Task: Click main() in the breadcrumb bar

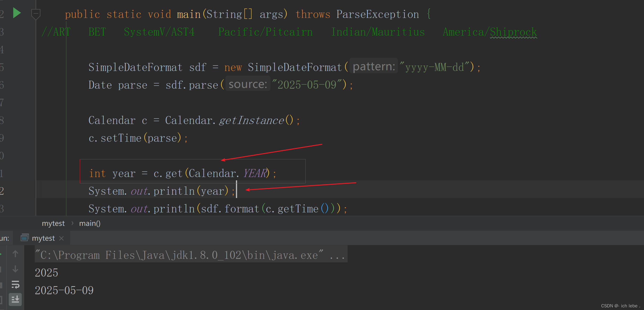Action: [x=90, y=223]
